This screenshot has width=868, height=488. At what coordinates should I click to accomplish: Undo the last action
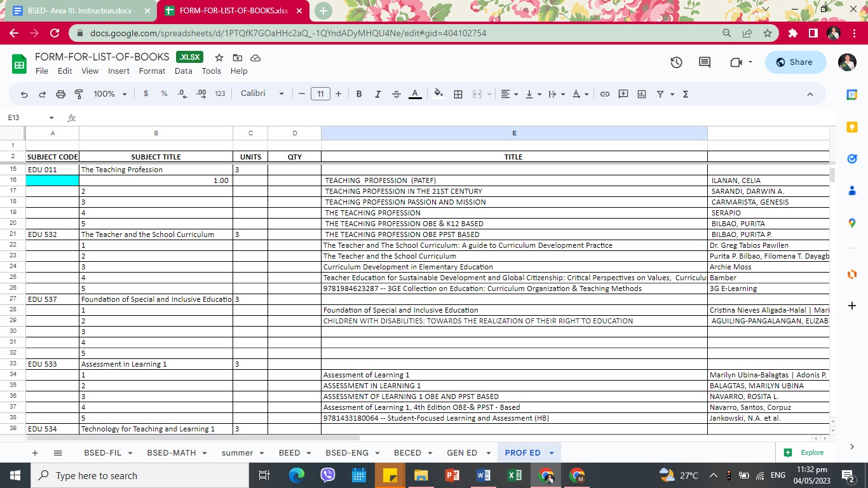coord(24,93)
